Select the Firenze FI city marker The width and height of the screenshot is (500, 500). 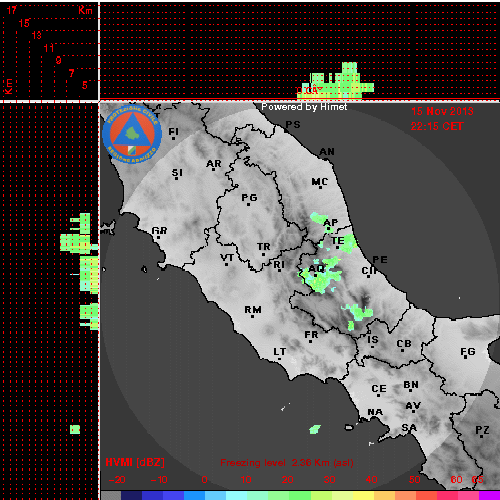coord(173,133)
